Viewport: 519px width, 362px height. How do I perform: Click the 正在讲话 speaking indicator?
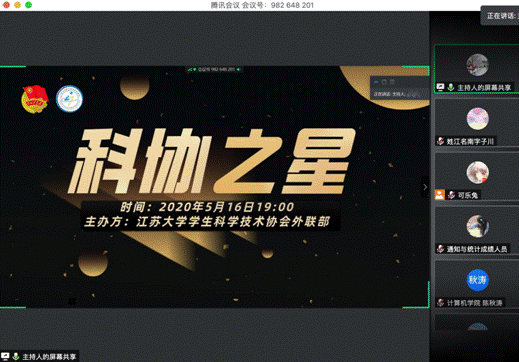pyautogui.click(x=500, y=16)
